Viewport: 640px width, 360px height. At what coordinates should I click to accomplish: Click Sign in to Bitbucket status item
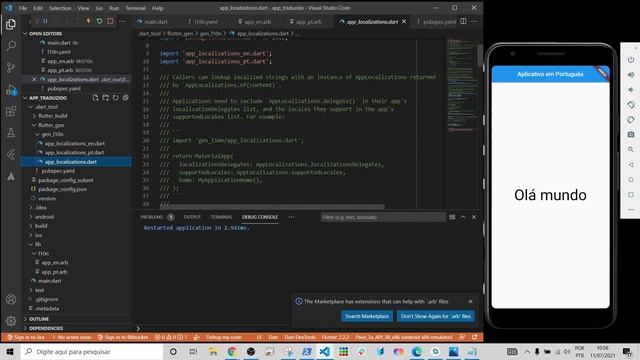point(122,338)
